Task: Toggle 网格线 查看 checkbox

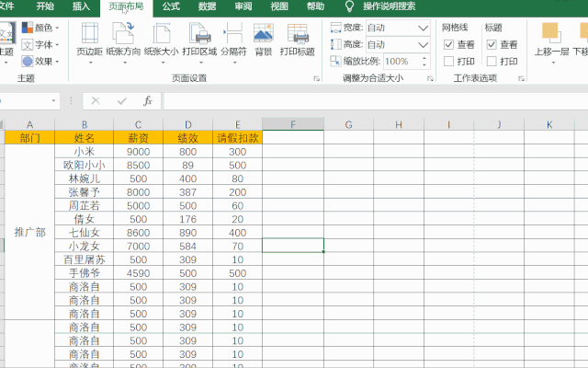Action: click(448, 45)
